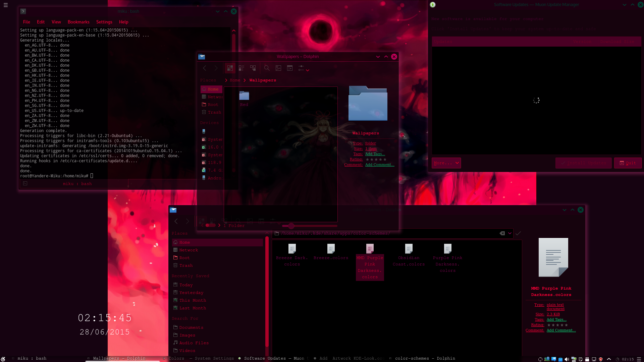Viewport: 644px width, 362px height.
Task: Select Last Month under Recently Saved
Action: (217, 308)
